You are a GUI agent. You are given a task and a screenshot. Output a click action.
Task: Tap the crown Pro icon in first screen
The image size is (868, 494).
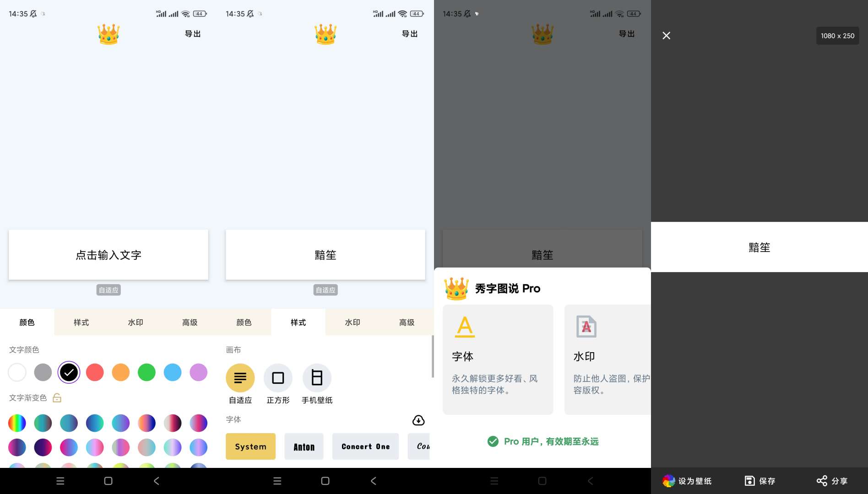(x=108, y=34)
